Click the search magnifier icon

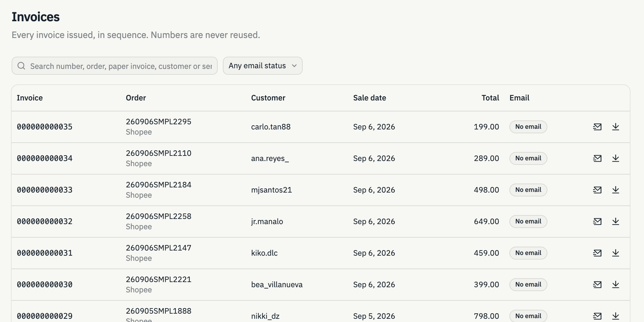click(x=22, y=66)
